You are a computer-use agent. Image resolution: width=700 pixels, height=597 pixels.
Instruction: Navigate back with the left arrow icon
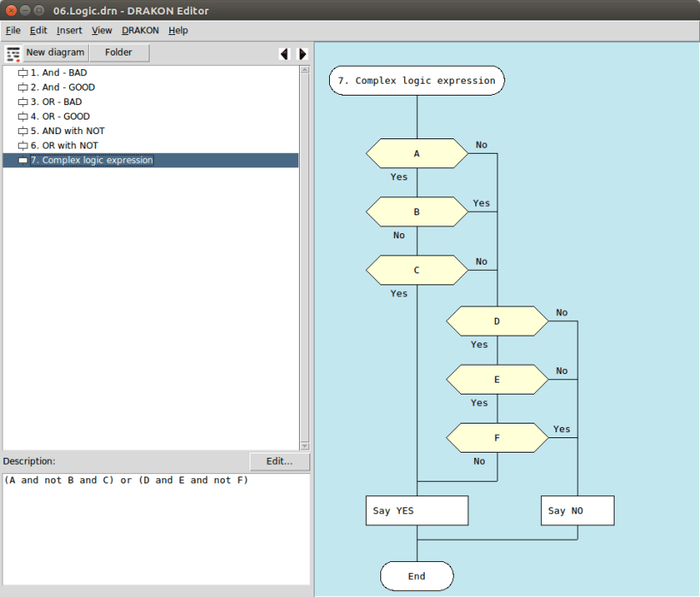(x=285, y=54)
